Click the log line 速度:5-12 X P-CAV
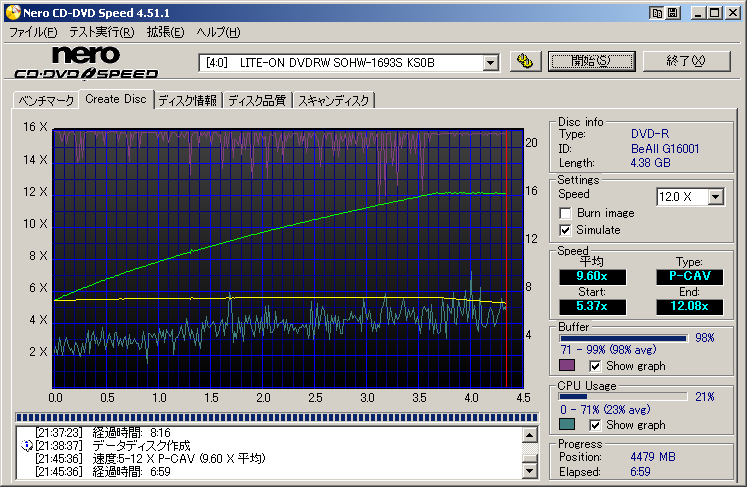The image size is (747, 487). [x=179, y=458]
